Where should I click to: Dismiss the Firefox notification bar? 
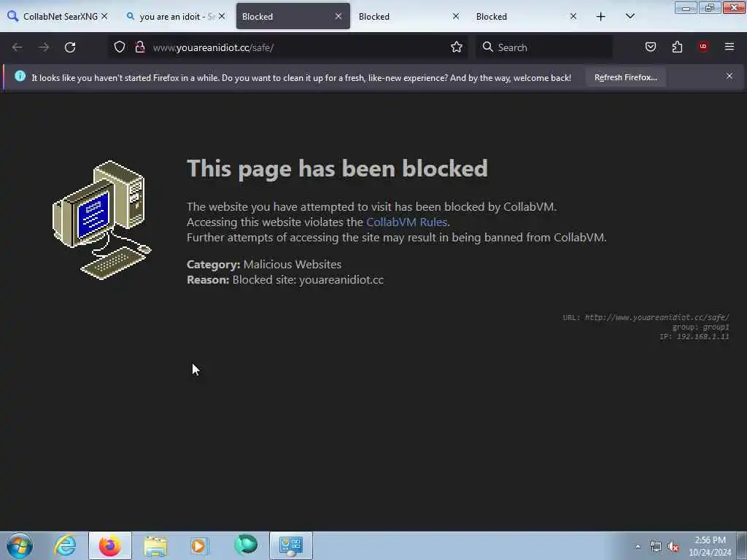pyautogui.click(x=729, y=76)
